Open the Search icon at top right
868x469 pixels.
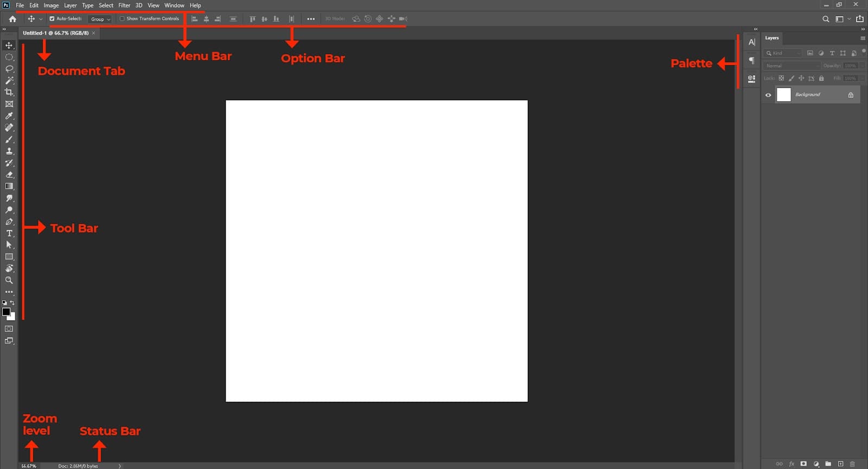826,19
